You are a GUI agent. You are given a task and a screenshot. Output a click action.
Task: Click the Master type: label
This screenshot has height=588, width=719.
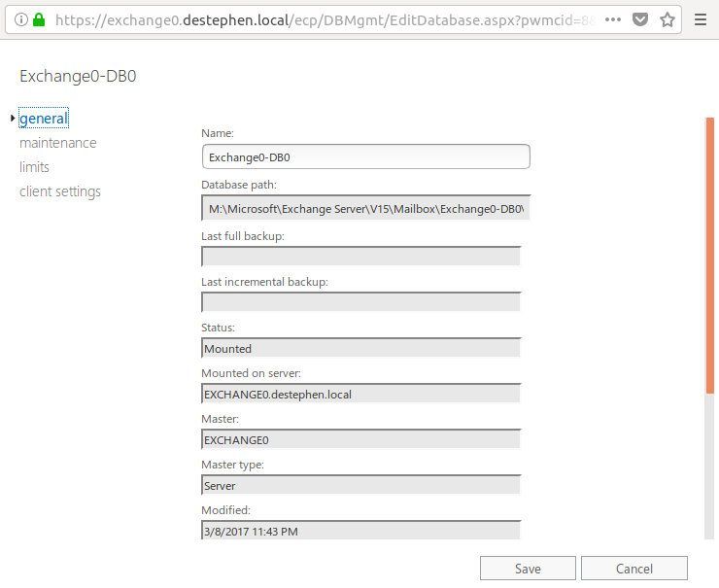click(232, 465)
